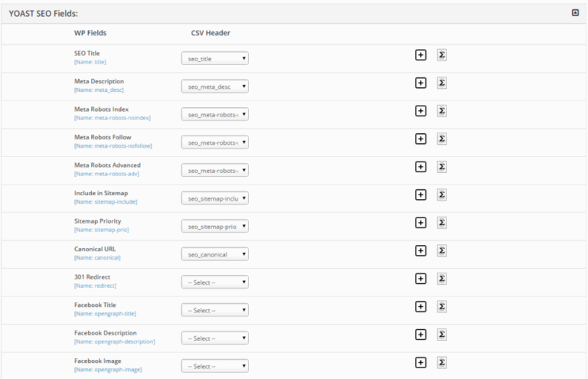Click the plus icon for Canonical URL
Viewport: 588px width, 379px height.
[421, 251]
